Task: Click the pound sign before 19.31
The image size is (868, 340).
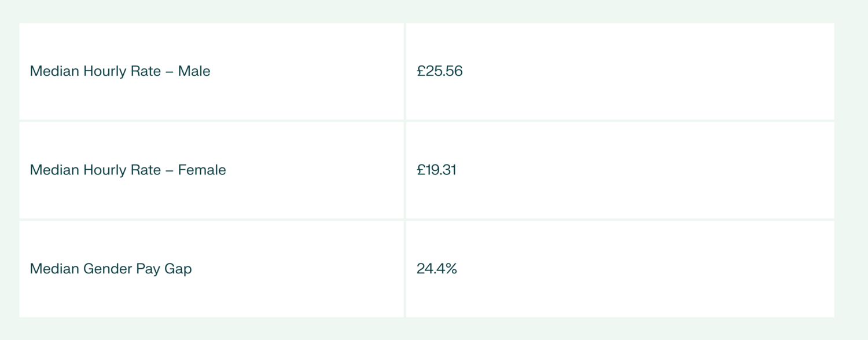Action: click(x=421, y=170)
